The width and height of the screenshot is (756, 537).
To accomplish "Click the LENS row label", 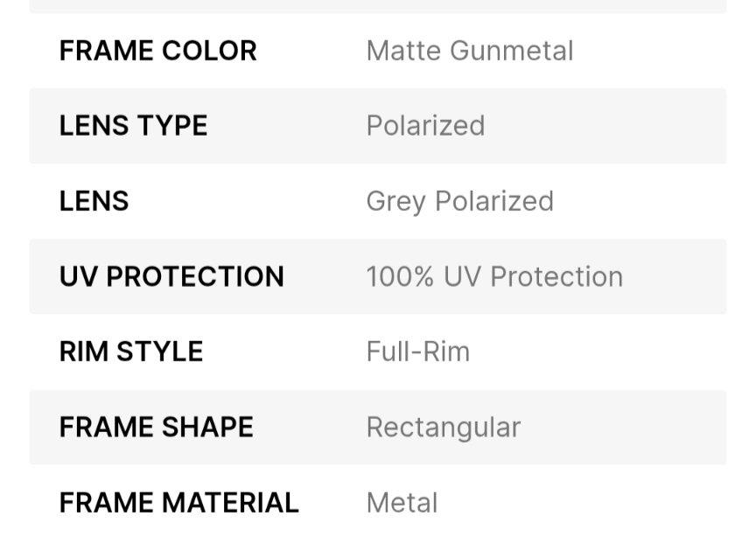I will (94, 201).
